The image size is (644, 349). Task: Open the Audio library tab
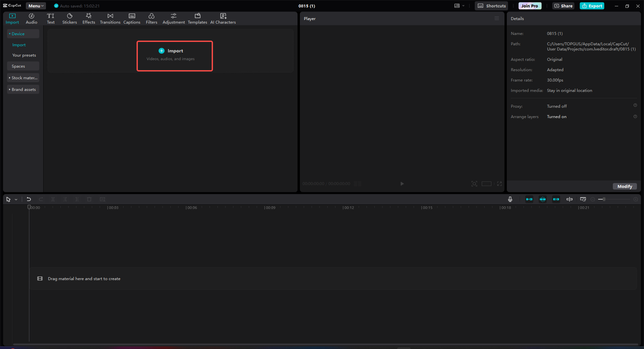pyautogui.click(x=32, y=19)
